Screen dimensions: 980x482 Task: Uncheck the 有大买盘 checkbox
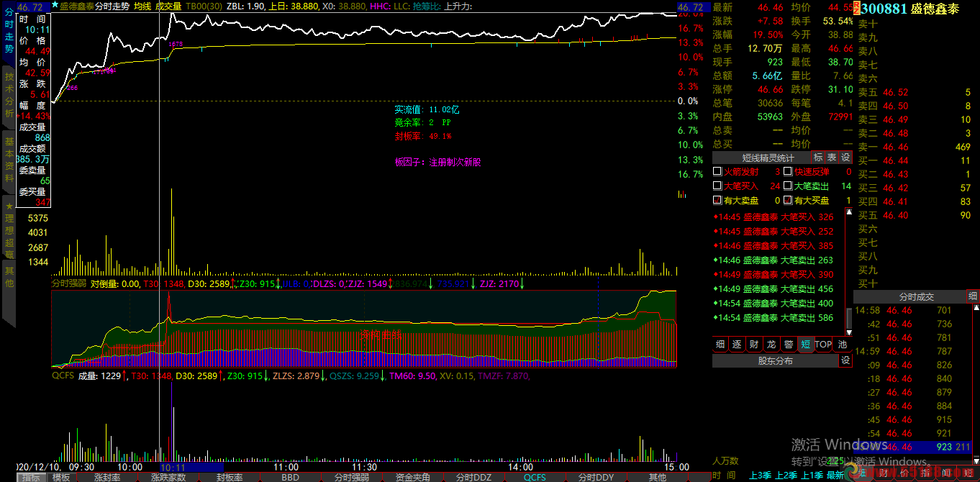tap(787, 201)
